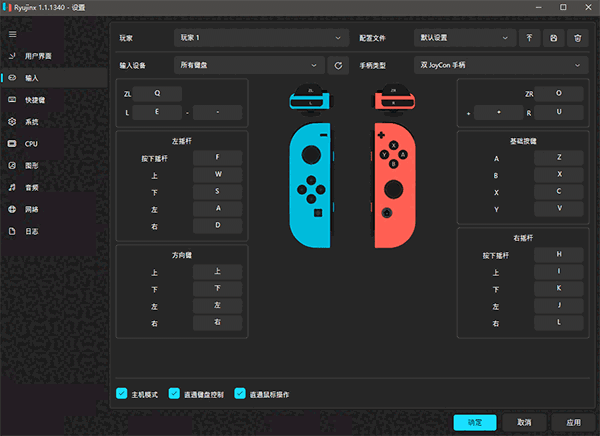Rebind left stick 按下摇杆 key F

(218, 157)
